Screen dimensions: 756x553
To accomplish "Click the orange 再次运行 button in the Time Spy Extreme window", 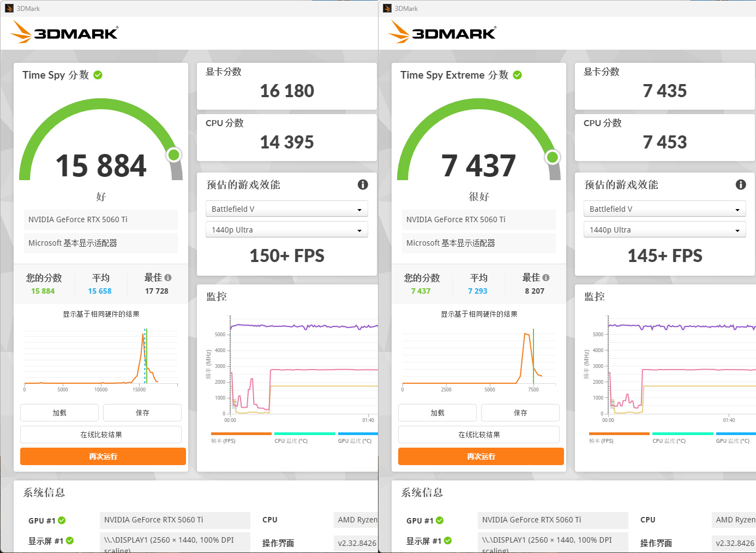I will (x=481, y=456).
